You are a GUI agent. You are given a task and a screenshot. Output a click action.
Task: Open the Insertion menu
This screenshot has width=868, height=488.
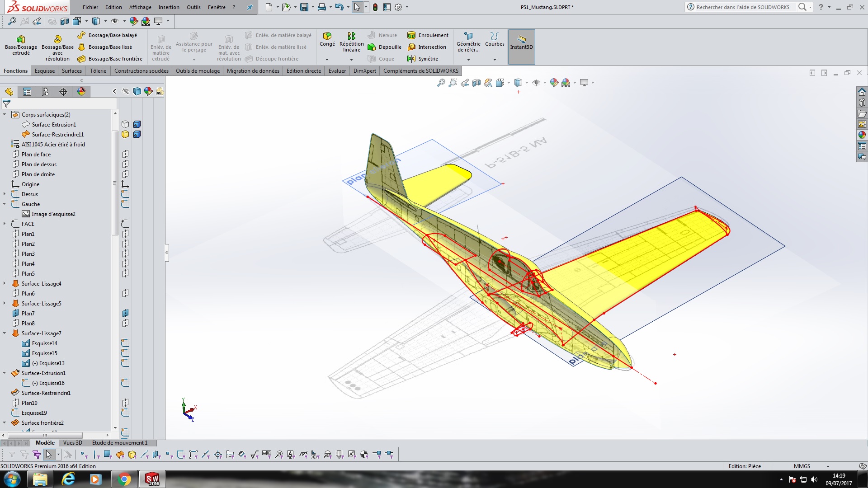pos(169,7)
